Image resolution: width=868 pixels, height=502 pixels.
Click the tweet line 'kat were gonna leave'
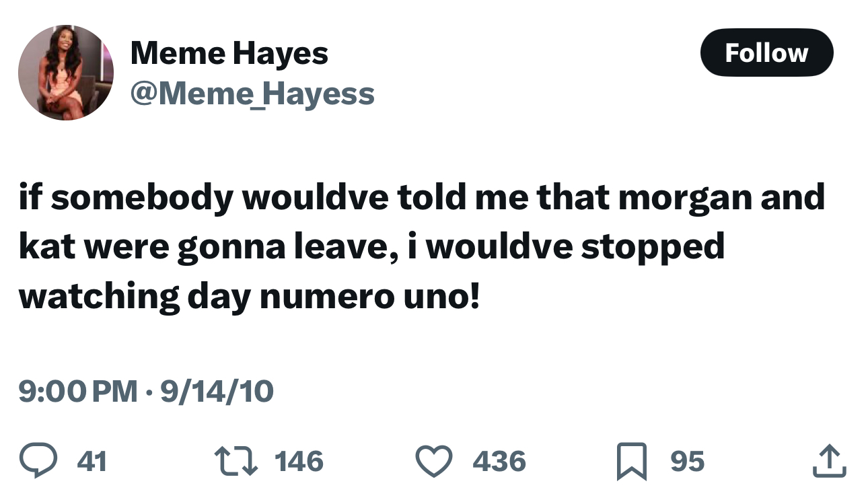371,248
